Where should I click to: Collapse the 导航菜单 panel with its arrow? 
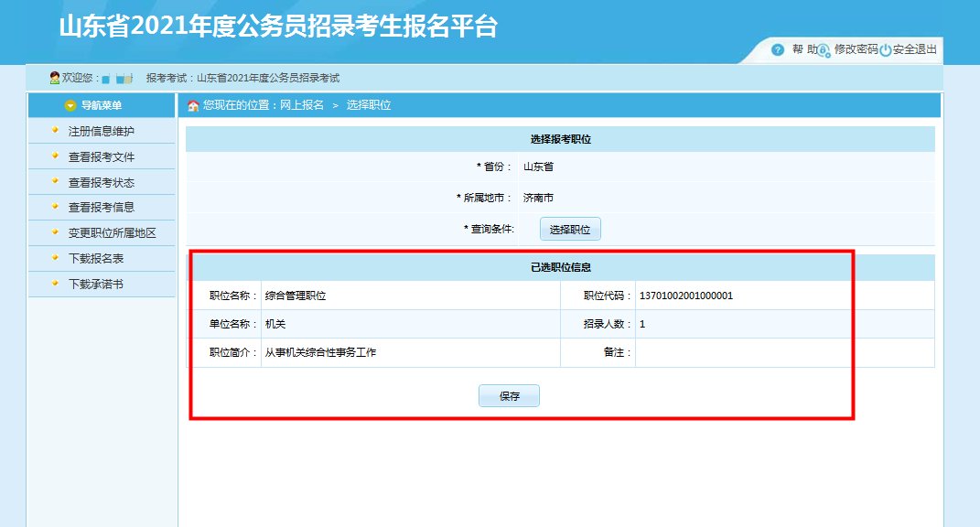(x=70, y=104)
